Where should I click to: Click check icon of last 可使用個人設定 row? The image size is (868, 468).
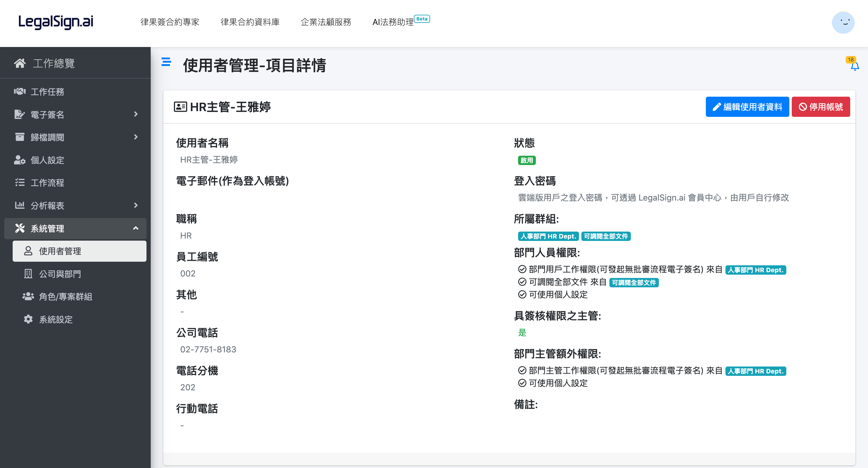click(522, 383)
